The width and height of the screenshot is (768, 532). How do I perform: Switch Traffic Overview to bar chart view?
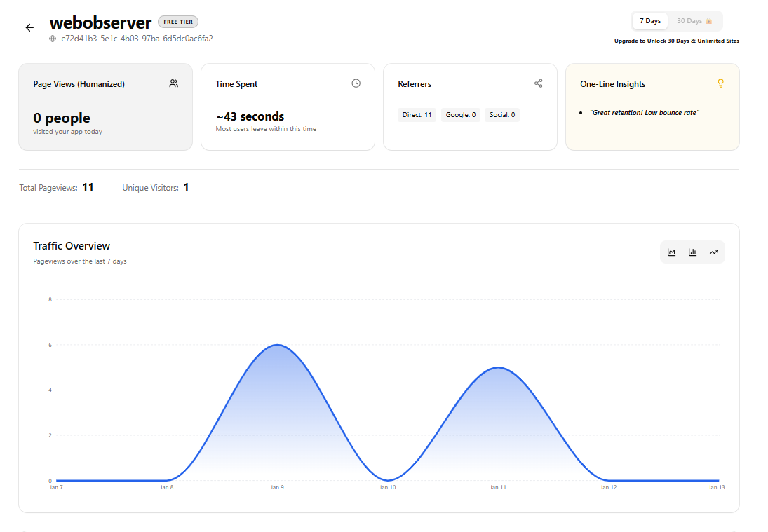tap(692, 252)
